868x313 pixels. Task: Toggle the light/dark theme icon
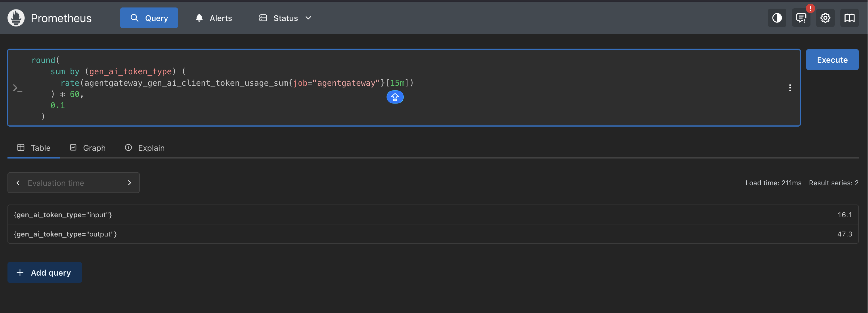(x=777, y=18)
